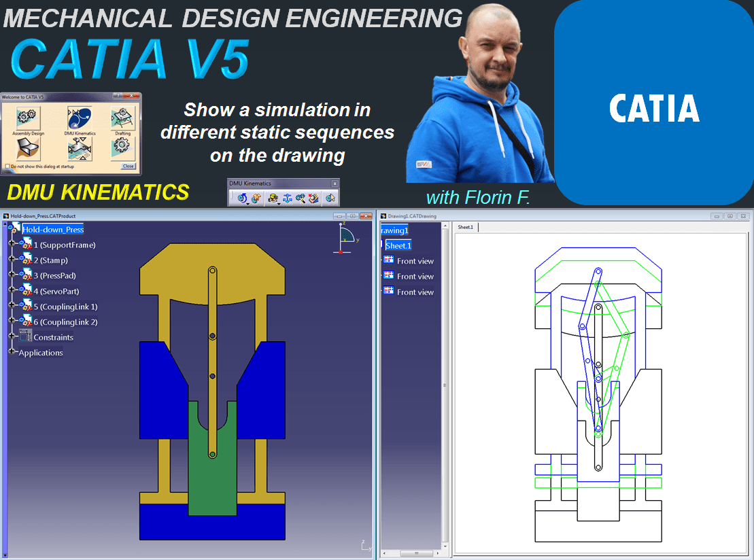Click the last icon in DMU Kinematics toolbar
This screenshot has width=754, height=560.
click(330, 198)
